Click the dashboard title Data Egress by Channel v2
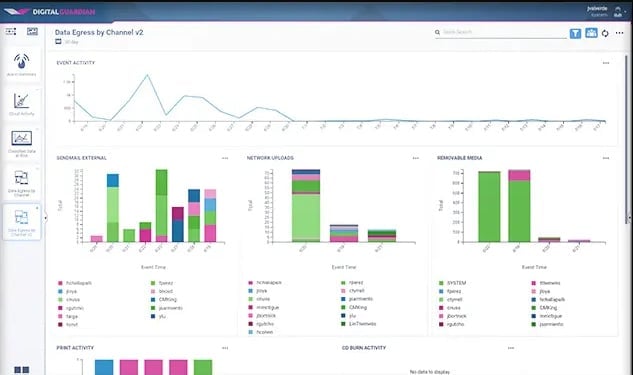This screenshot has height=375, width=633. [x=99, y=32]
